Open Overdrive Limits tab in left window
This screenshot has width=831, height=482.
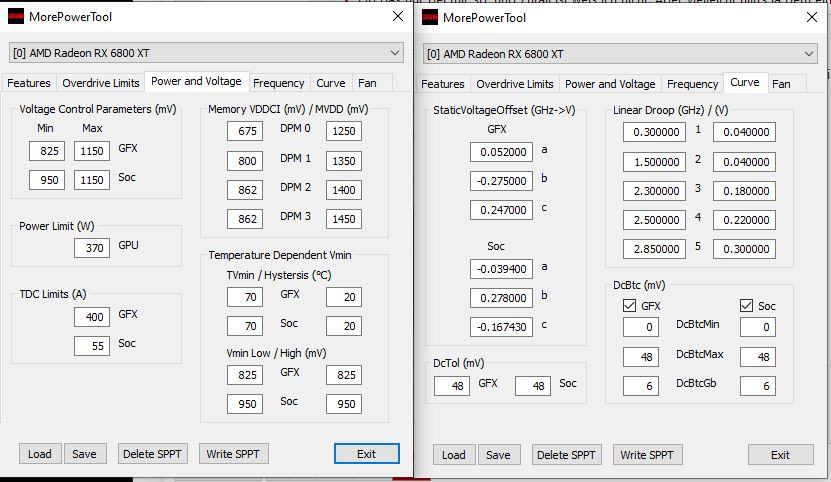point(101,83)
